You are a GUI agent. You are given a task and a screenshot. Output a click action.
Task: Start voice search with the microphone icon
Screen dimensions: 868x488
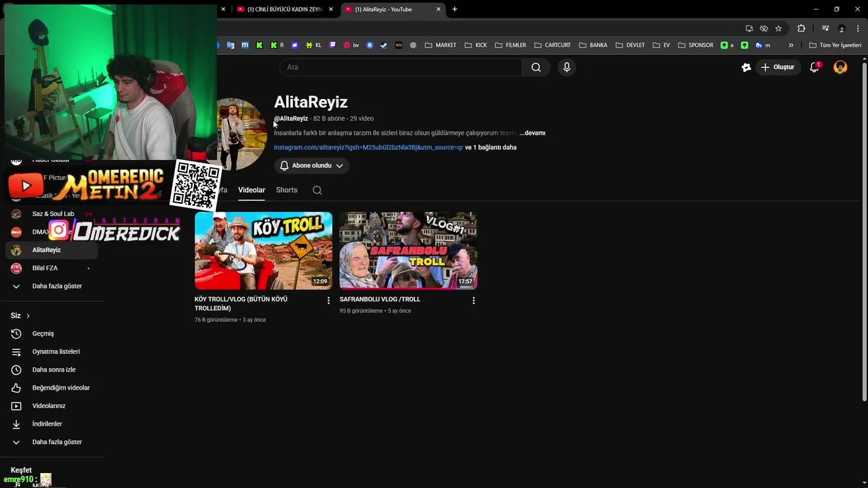[567, 67]
